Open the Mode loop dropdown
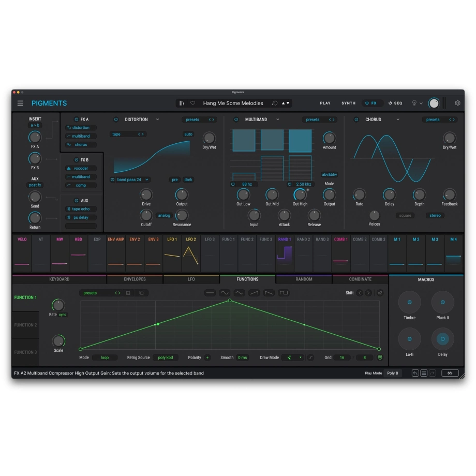The image size is (476, 476). [105, 358]
